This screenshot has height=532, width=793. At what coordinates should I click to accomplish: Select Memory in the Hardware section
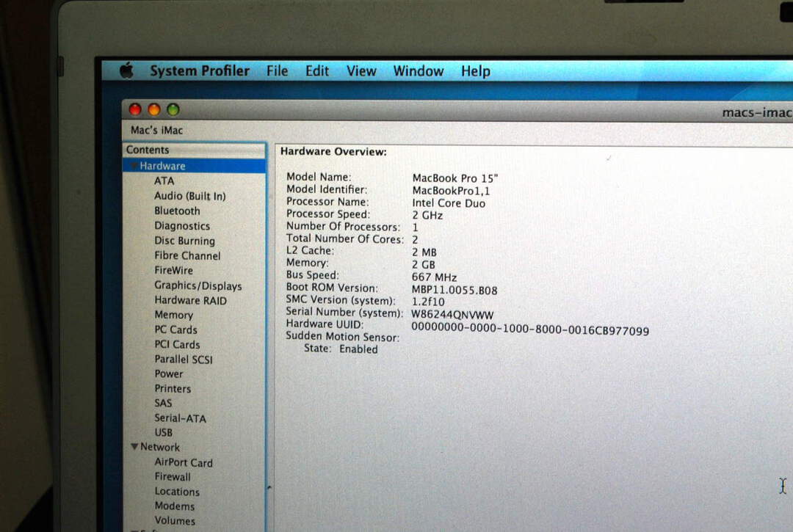pos(173,315)
